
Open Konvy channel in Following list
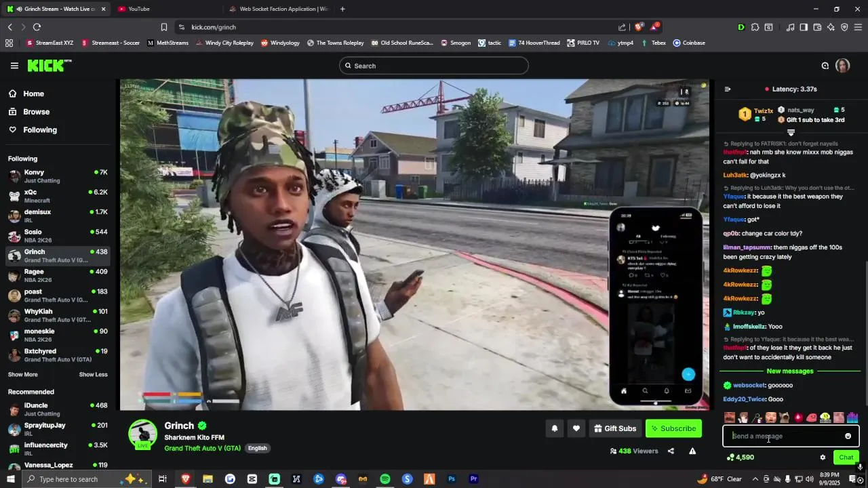pos(58,176)
